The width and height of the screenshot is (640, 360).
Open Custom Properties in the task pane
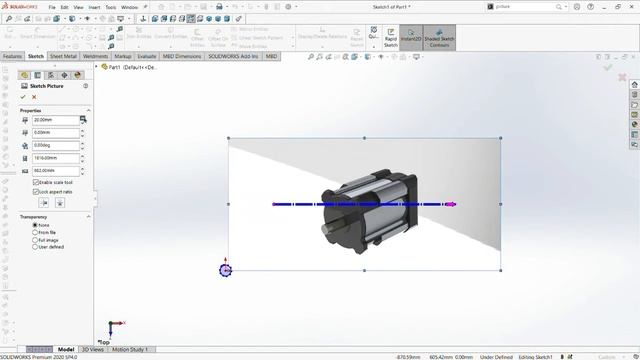click(x=634, y=134)
